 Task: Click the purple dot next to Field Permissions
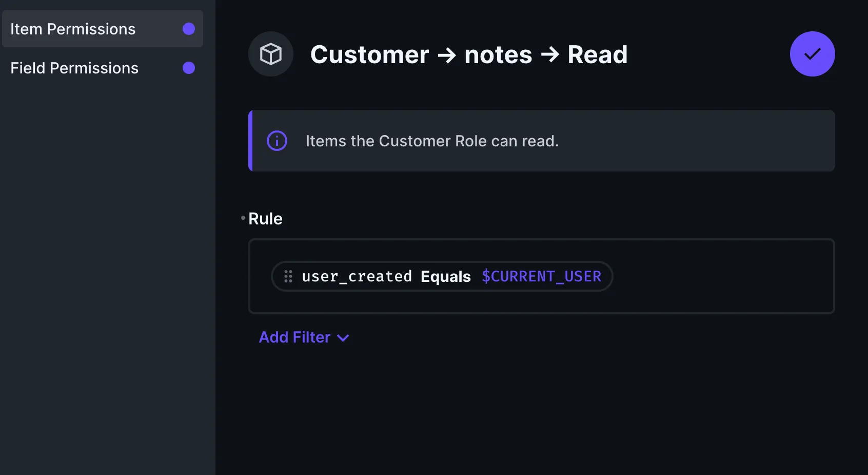pyautogui.click(x=189, y=68)
